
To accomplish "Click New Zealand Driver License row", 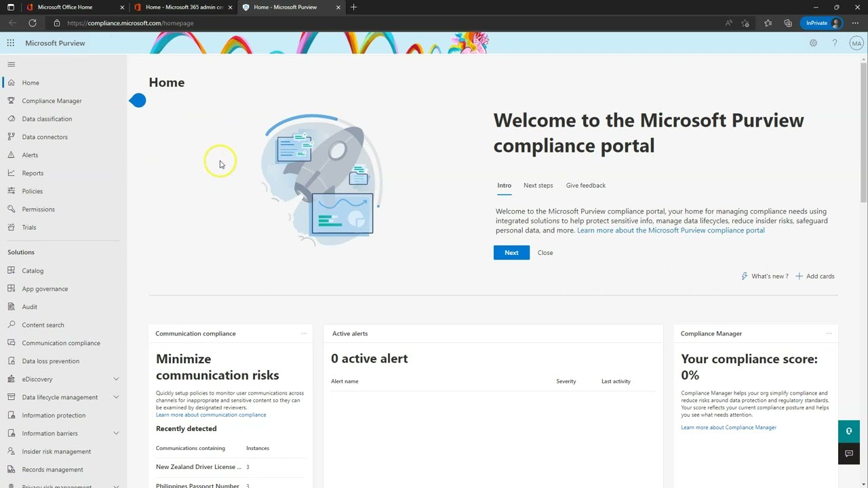I will pyautogui.click(x=231, y=467).
